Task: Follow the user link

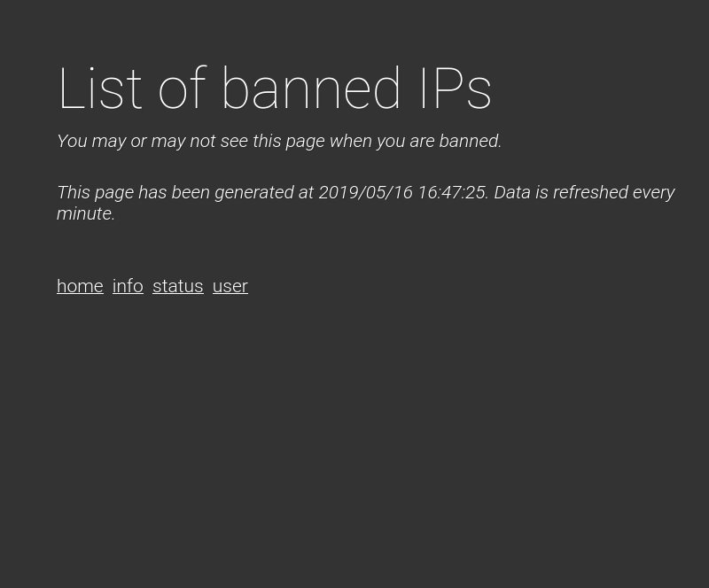Action: point(230,286)
